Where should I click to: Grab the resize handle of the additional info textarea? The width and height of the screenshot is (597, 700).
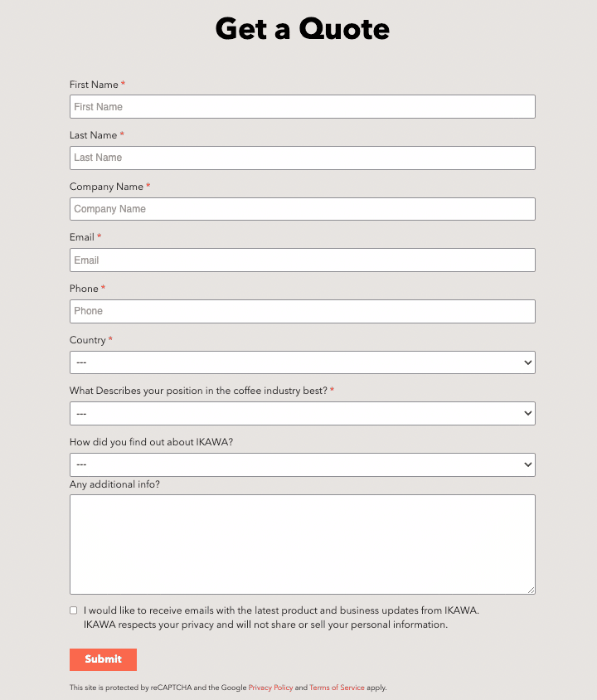[x=531, y=591]
